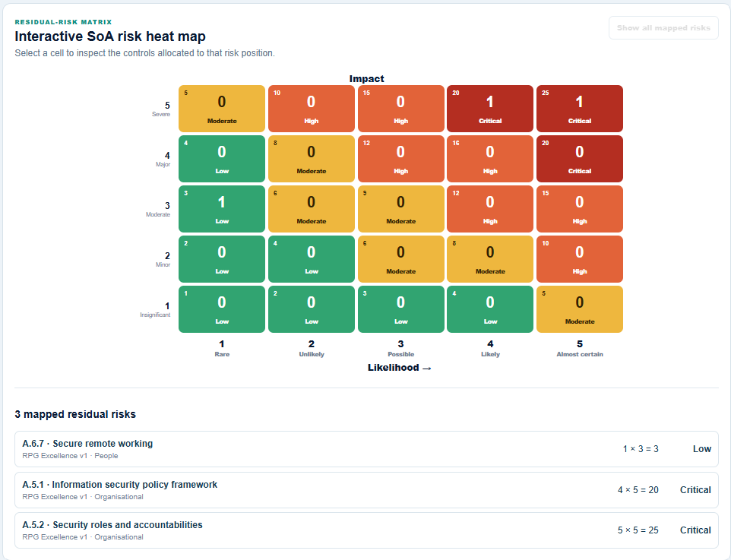Click the 'Critical' rating on the A.5.1 row
731x560 pixels.
(x=695, y=490)
